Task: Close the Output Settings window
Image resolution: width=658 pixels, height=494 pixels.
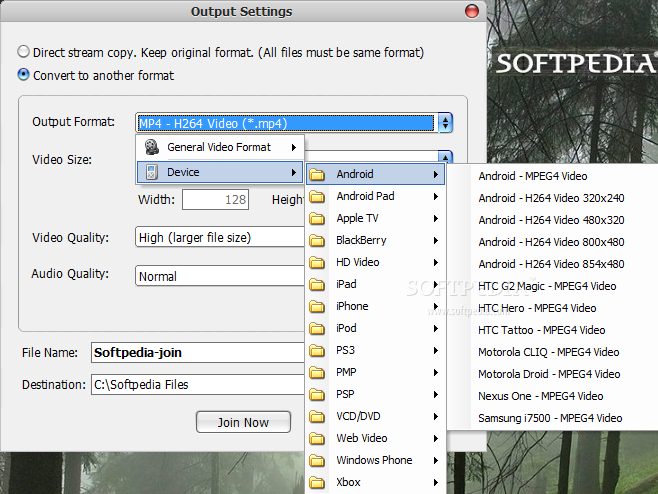Action: [472, 11]
